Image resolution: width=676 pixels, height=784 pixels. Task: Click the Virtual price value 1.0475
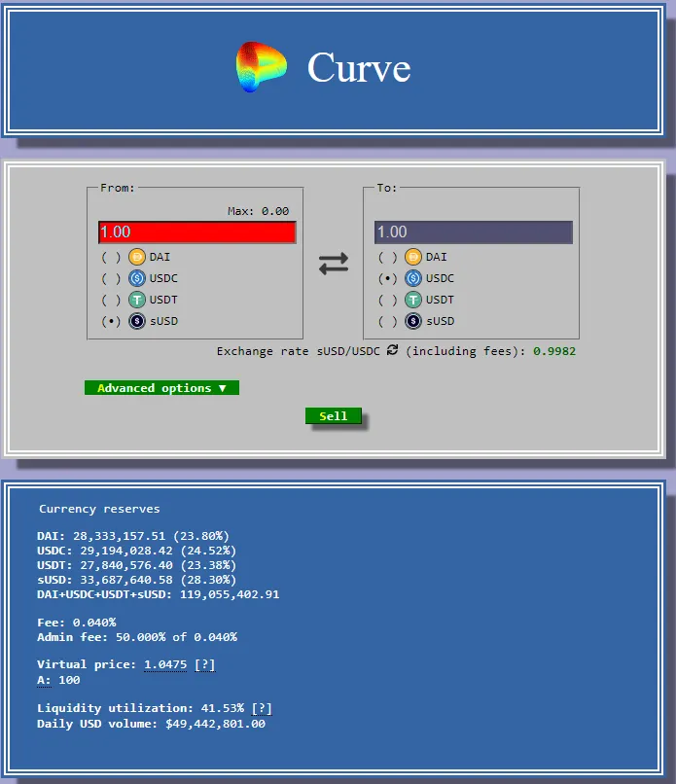click(165, 664)
